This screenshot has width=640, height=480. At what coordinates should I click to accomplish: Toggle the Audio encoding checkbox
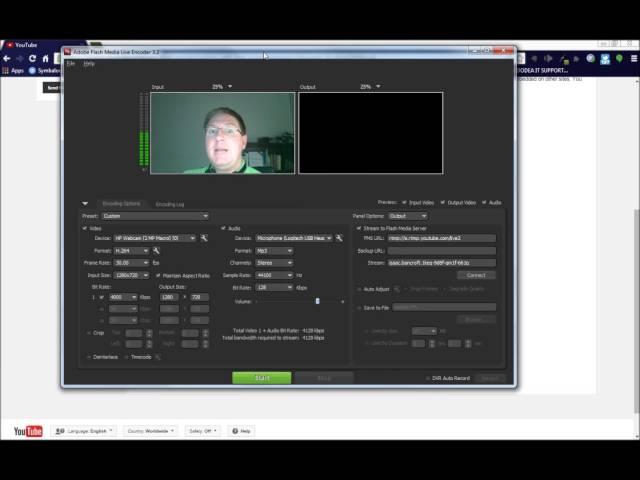(x=223, y=228)
